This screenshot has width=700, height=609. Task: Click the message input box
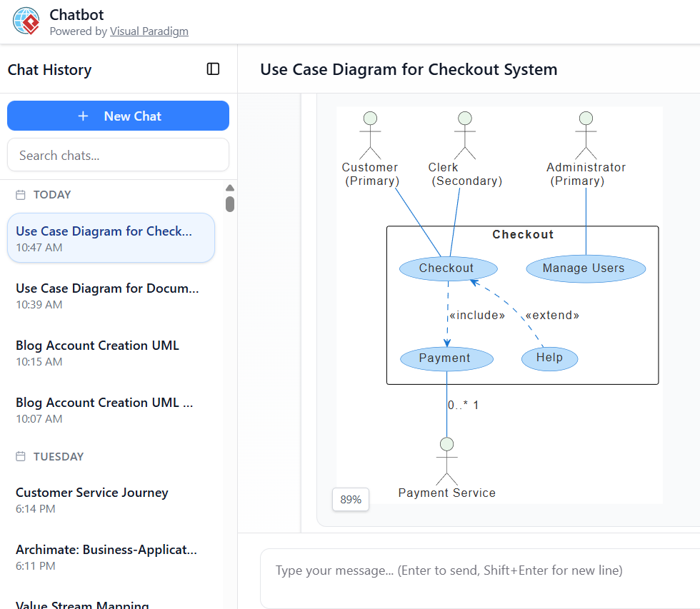pos(479,571)
